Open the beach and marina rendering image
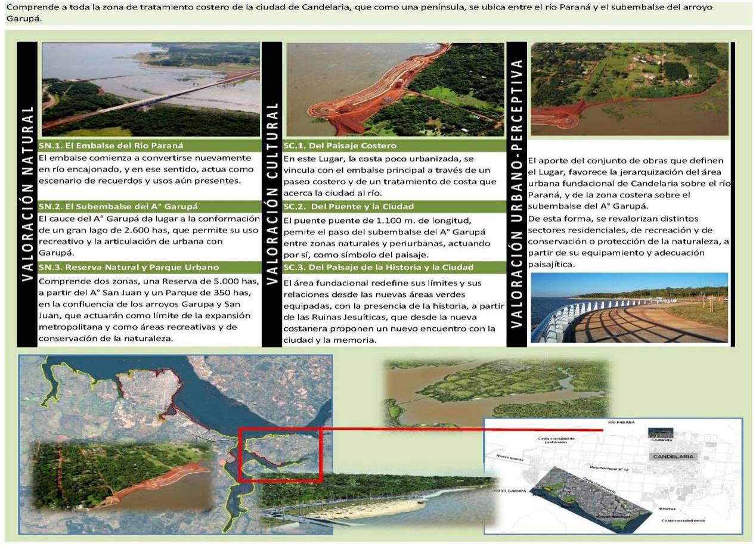This screenshot has width=756, height=546. click(x=379, y=501)
